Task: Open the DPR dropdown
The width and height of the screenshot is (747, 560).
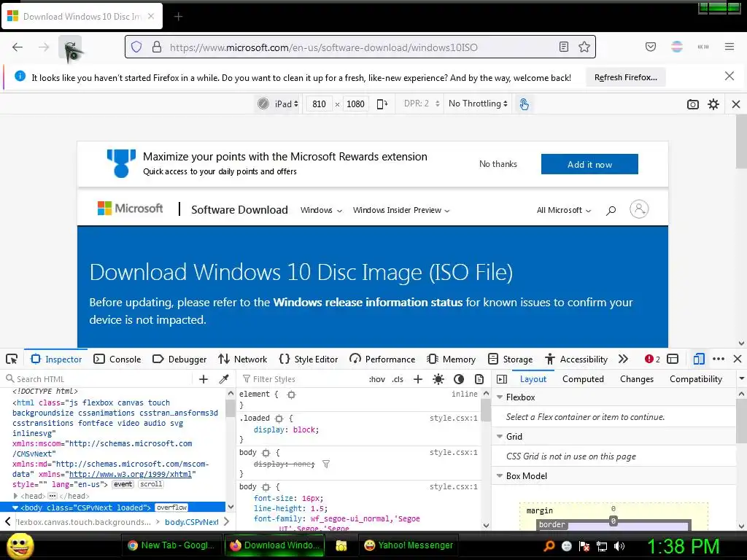Action: pyautogui.click(x=421, y=104)
